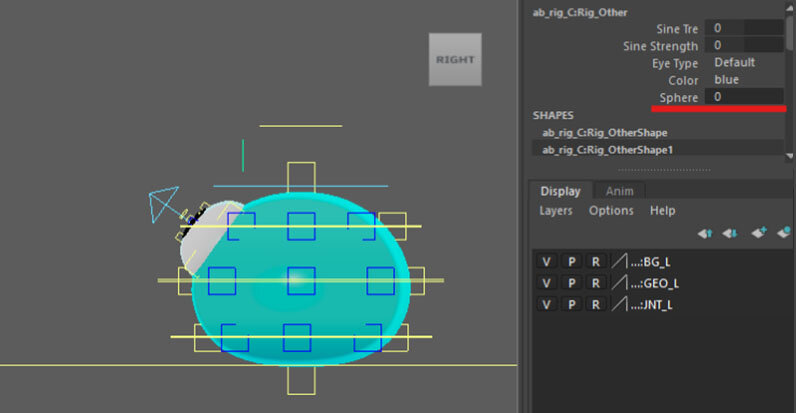The width and height of the screenshot is (796, 413).
Task: Click the move layer up icon
Action: [x=705, y=233]
